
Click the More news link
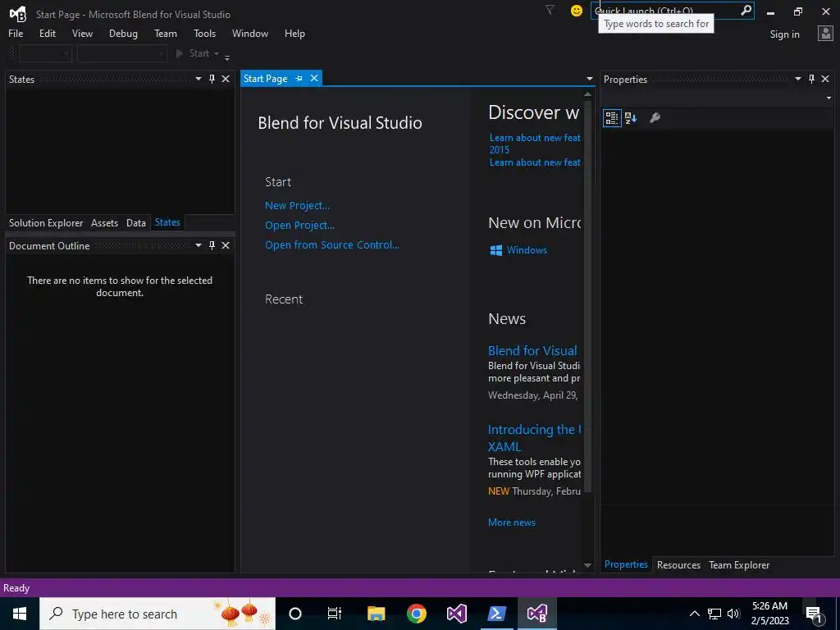tap(512, 523)
